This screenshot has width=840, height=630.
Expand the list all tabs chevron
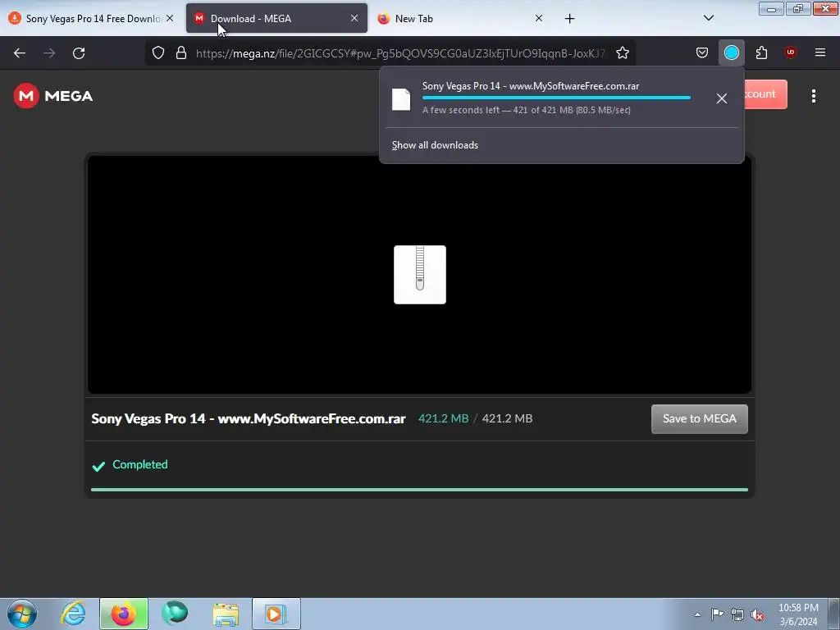tap(708, 18)
